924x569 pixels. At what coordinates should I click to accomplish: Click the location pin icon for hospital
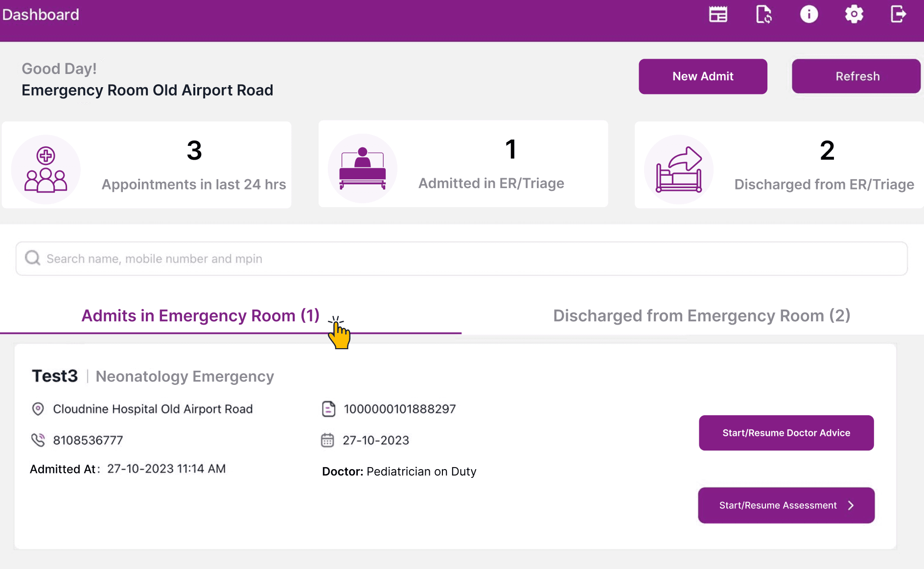click(x=38, y=409)
